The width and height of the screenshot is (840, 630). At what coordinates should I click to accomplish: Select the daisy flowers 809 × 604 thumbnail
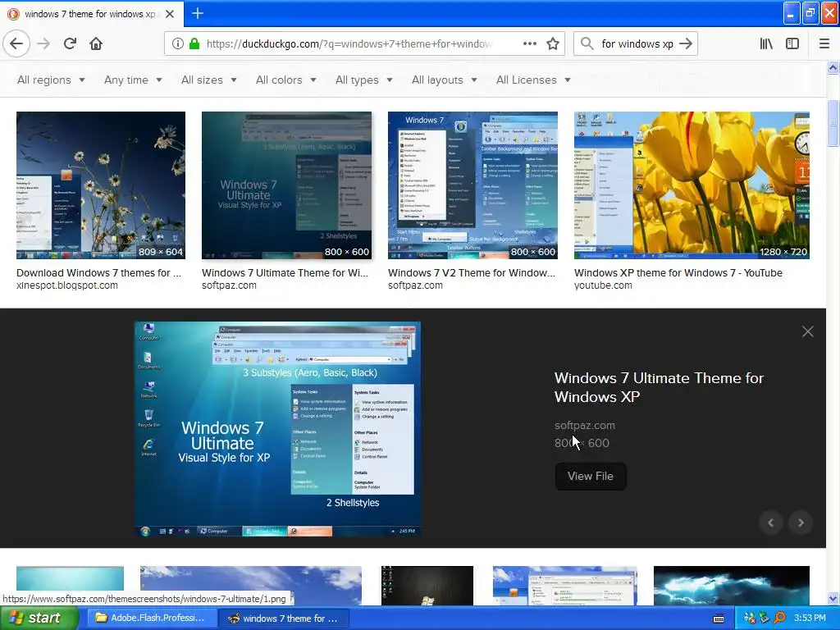pos(101,185)
